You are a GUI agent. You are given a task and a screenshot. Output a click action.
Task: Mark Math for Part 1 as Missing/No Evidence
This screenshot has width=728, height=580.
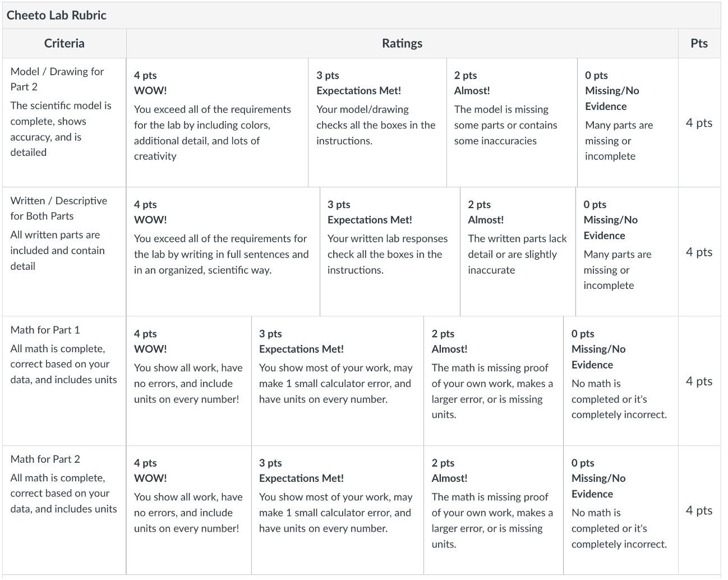point(620,381)
